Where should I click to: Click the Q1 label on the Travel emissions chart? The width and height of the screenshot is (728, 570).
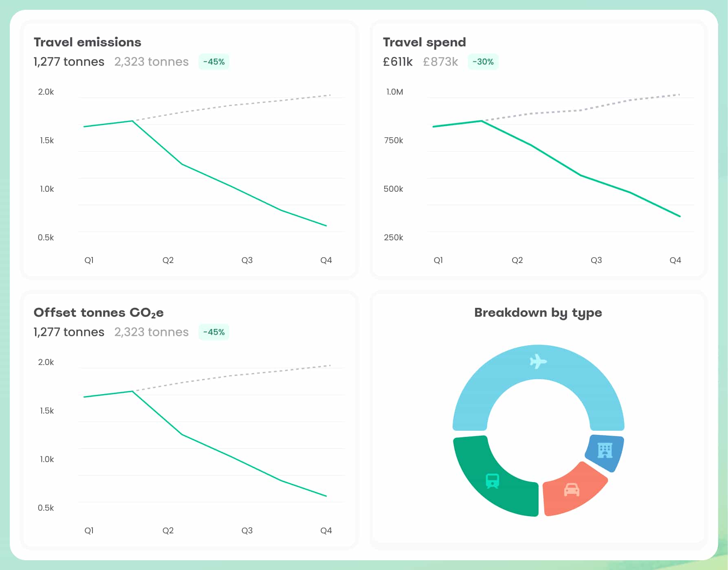(89, 260)
